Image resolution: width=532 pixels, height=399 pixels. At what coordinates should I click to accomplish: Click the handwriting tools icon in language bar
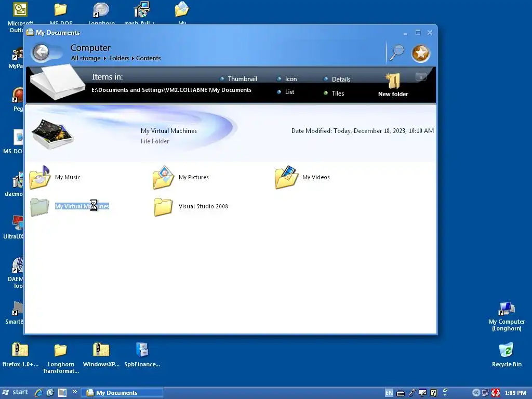click(422, 393)
